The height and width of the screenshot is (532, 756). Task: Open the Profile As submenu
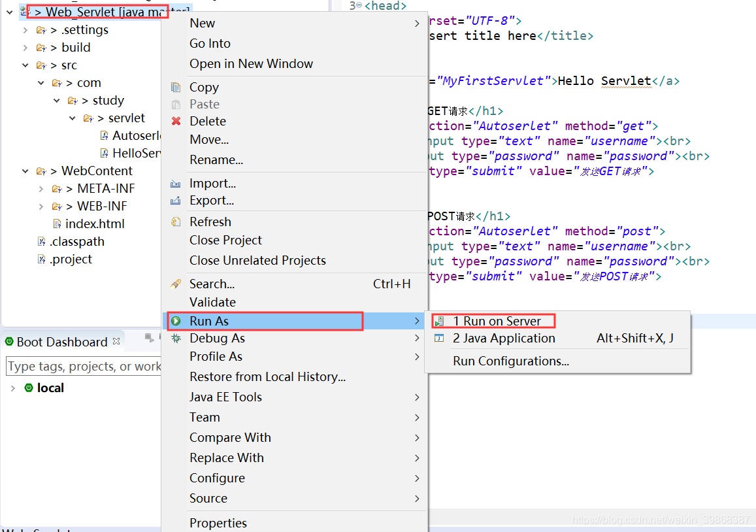295,356
